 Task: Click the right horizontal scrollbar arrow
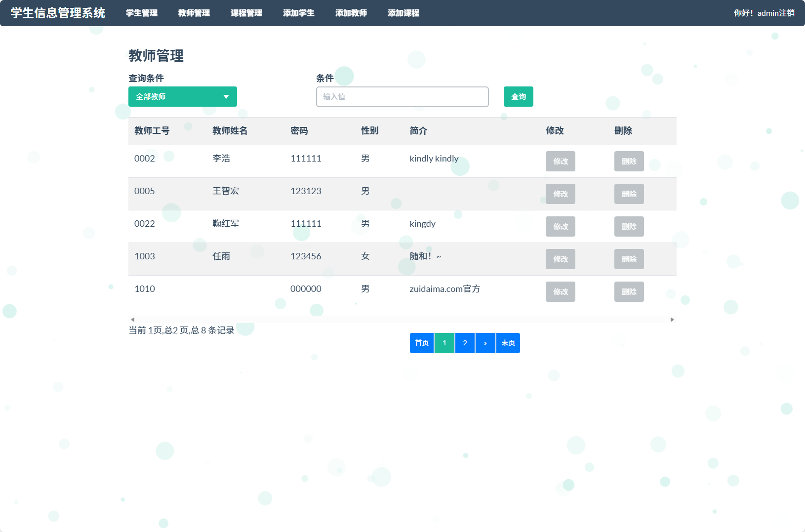pos(672,320)
